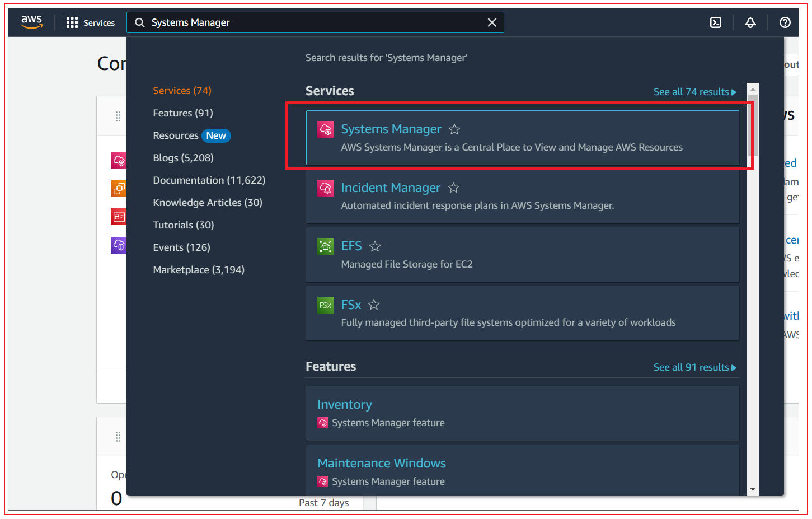Click the 'Past 7 days' label

click(323, 503)
